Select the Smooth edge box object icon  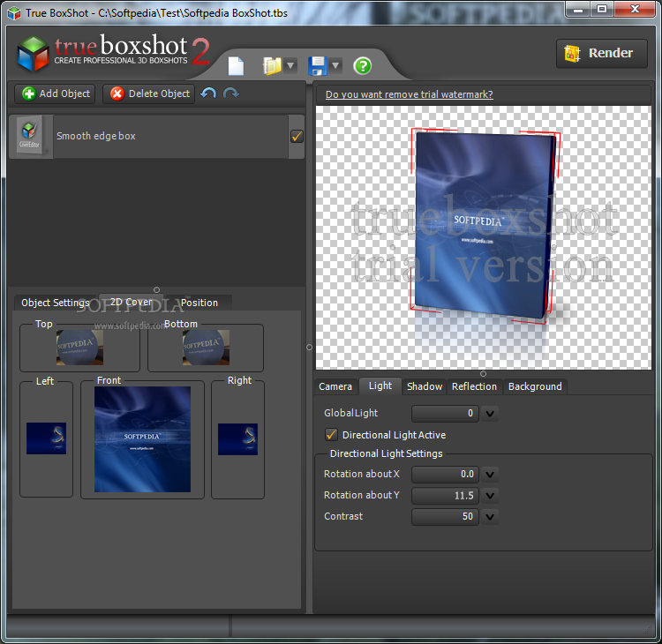tap(29, 137)
